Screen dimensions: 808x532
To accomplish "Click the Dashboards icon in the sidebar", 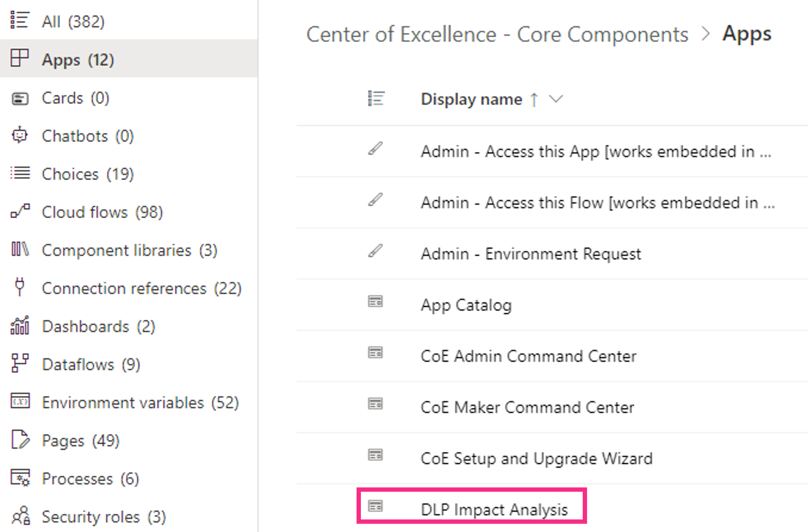I will coord(19,326).
